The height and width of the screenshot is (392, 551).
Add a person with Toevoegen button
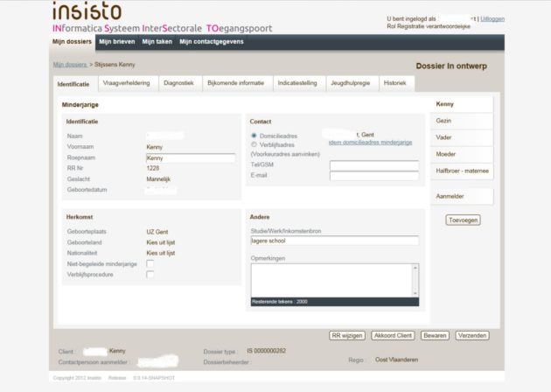463,220
